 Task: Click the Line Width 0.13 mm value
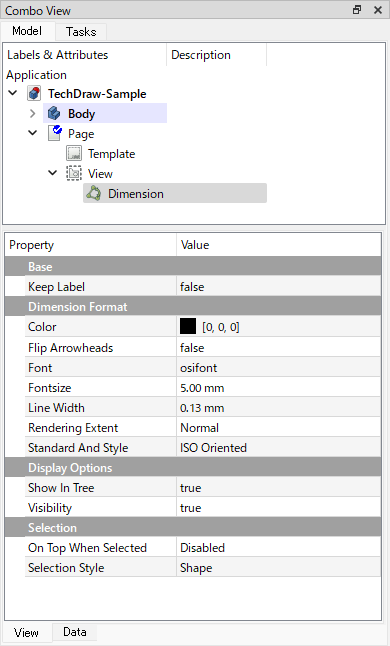(278, 408)
